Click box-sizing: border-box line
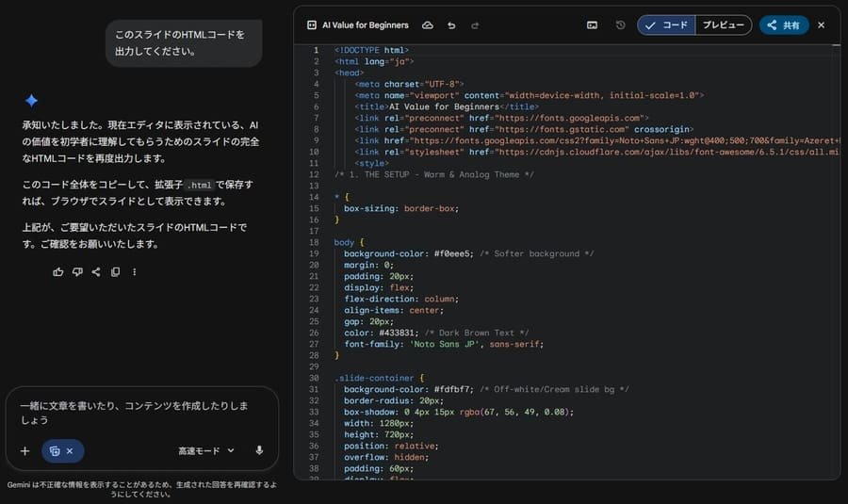 point(401,209)
